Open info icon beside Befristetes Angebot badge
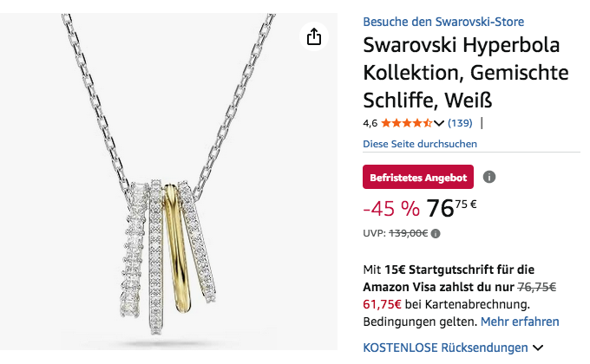 [489, 177]
